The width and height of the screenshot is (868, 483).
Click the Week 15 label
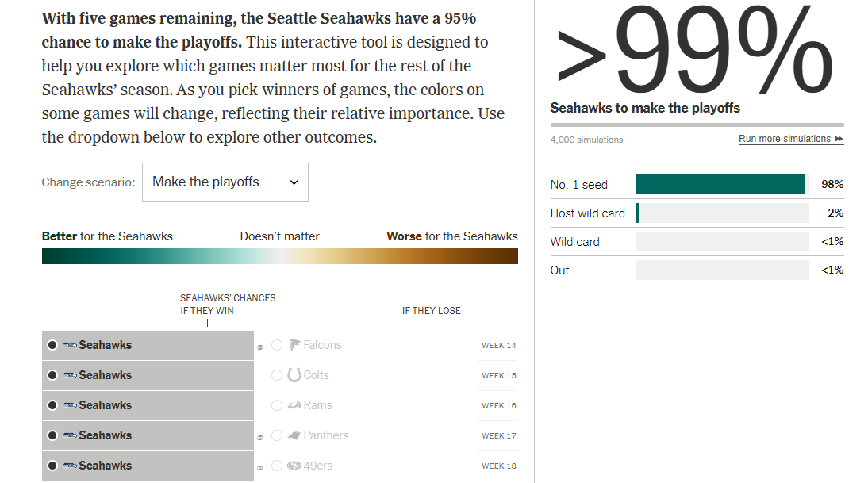tap(498, 375)
